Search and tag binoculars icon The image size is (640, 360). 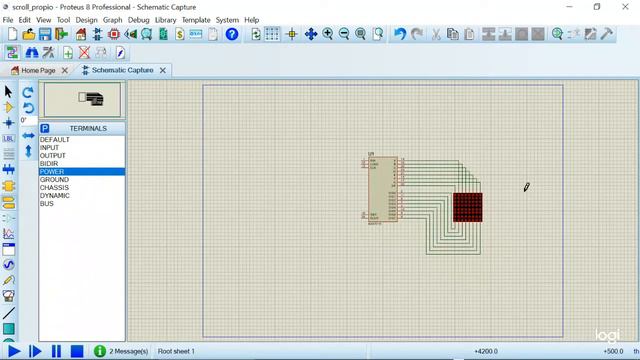[x=32, y=53]
